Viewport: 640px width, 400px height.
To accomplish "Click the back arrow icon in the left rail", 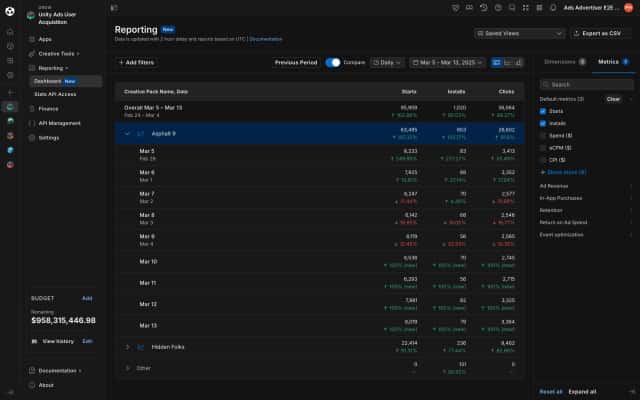I will [11, 93].
